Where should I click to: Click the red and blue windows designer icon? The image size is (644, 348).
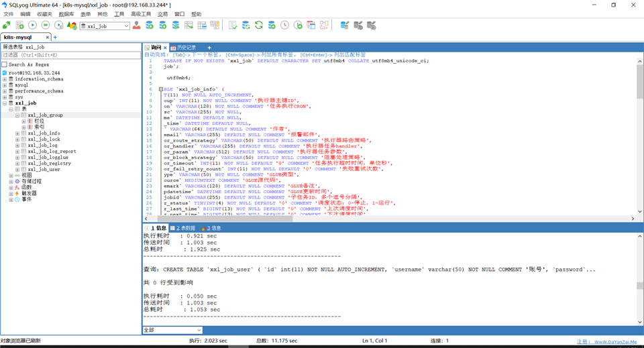tap(311, 25)
